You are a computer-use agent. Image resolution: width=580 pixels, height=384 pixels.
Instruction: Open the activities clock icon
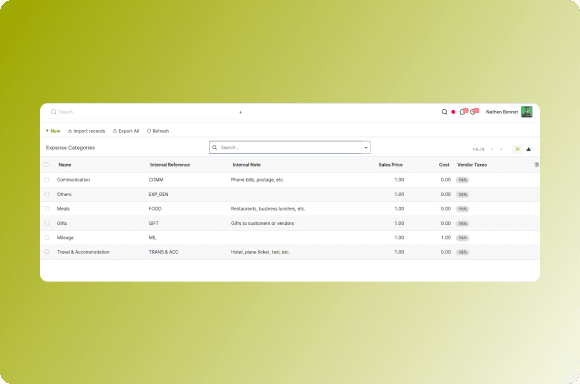point(474,111)
